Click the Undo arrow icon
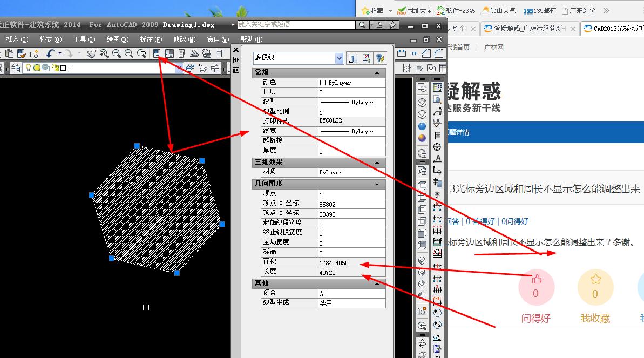 [x=50, y=53]
